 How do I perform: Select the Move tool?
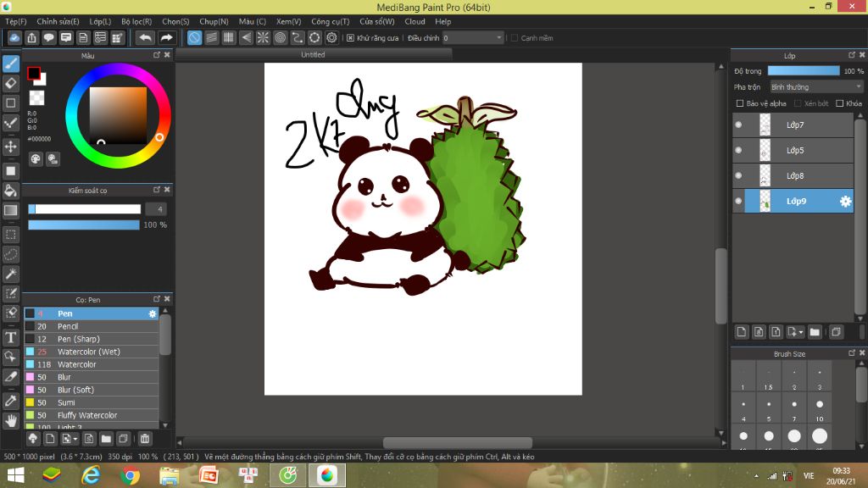10,147
